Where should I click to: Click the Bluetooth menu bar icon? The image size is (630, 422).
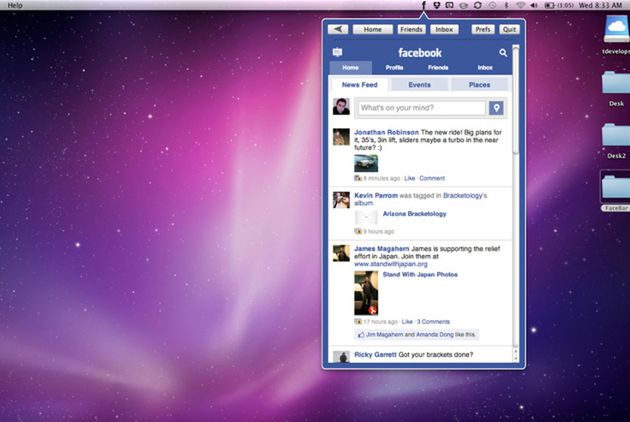(x=506, y=5)
